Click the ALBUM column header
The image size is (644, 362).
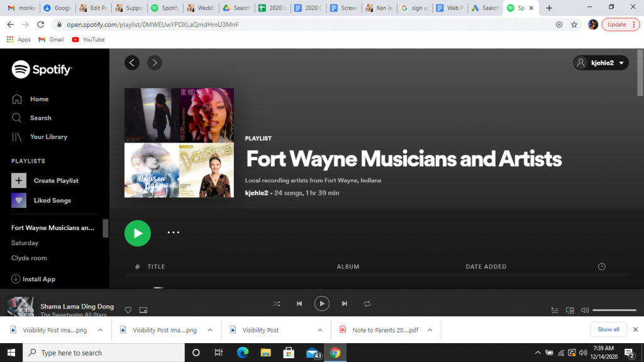[x=348, y=266]
